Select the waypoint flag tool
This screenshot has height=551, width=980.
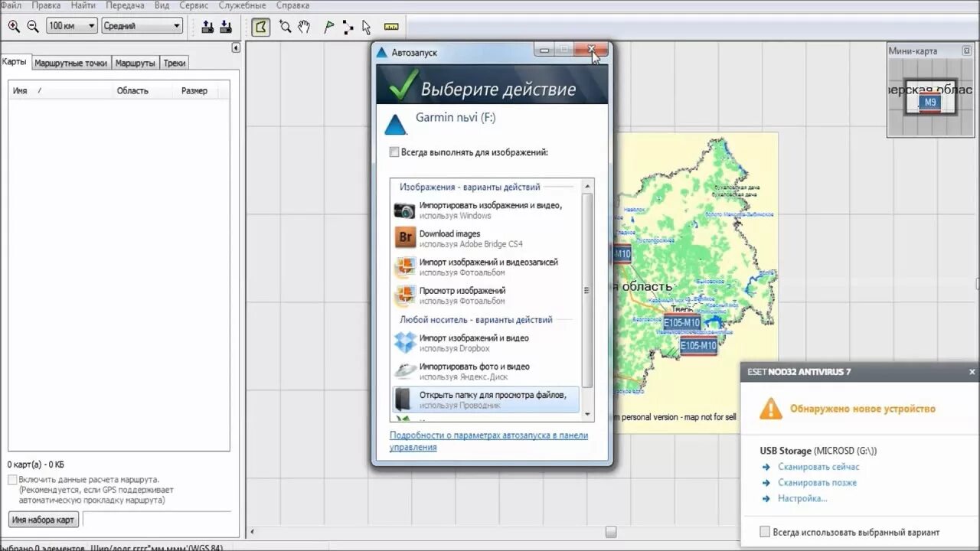pos(329,27)
